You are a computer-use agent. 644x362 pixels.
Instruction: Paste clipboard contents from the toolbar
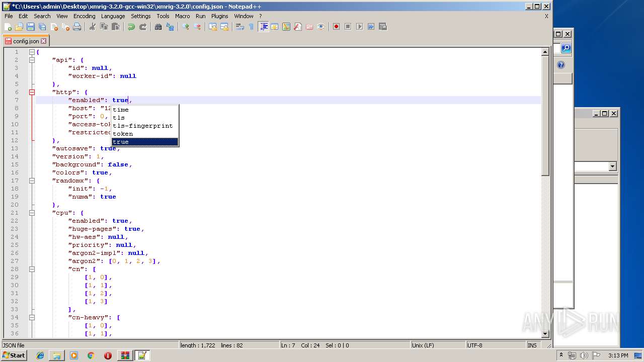(x=116, y=27)
